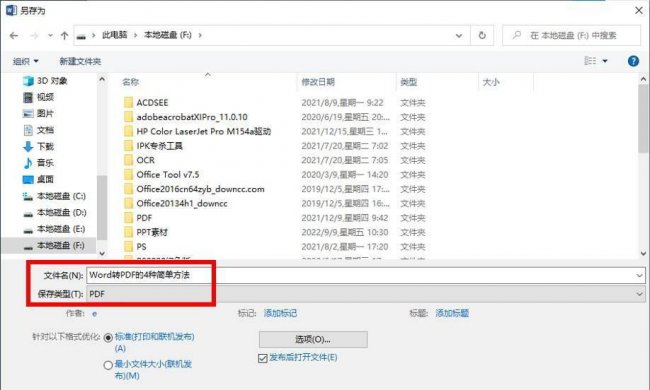Sort by 修改日期 column header

[x=318, y=82]
